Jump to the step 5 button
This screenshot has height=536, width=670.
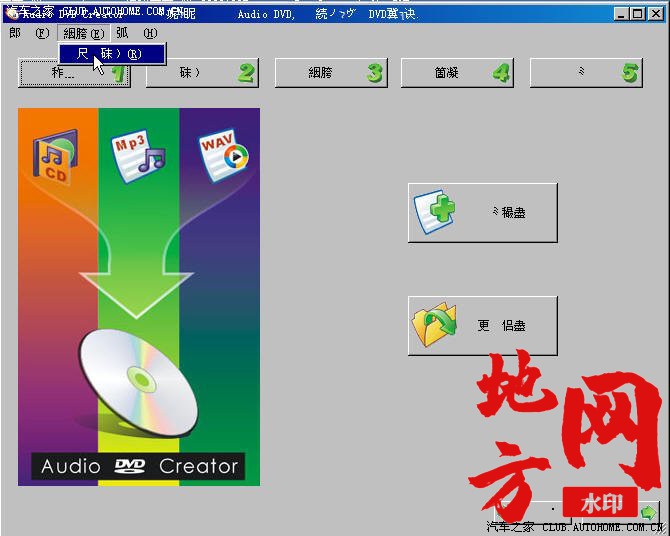click(x=586, y=73)
